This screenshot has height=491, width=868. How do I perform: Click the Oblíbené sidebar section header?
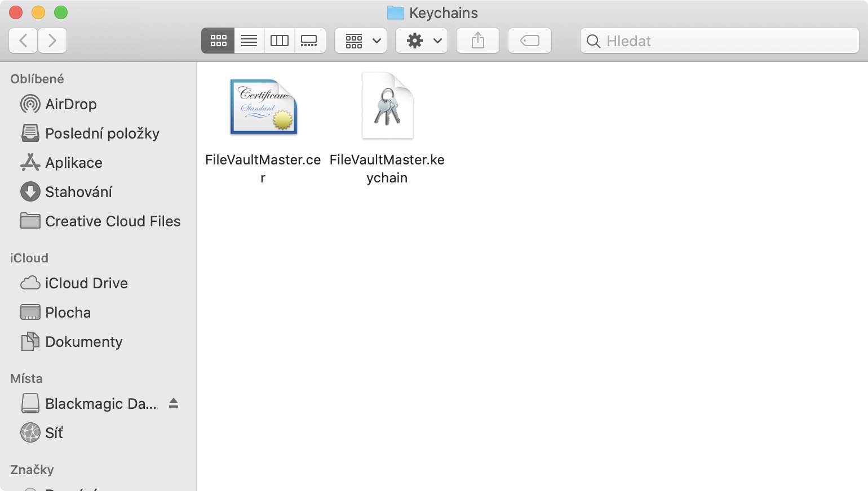37,79
